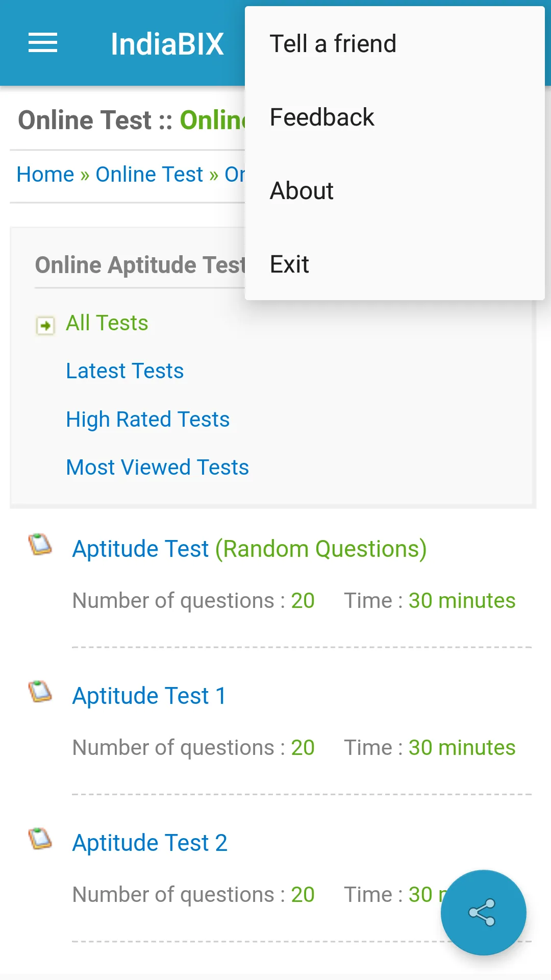Viewport: 551px width, 980px height.
Task: Open Aptitude Test 2
Action: (x=150, y=843)
